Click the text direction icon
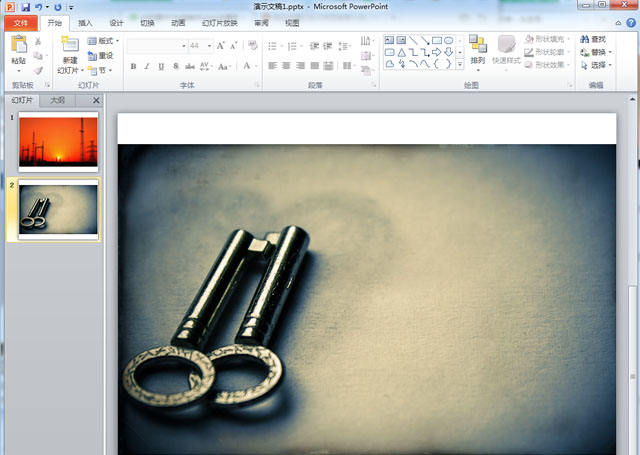The image size is (640, 455). click(365, 40)
